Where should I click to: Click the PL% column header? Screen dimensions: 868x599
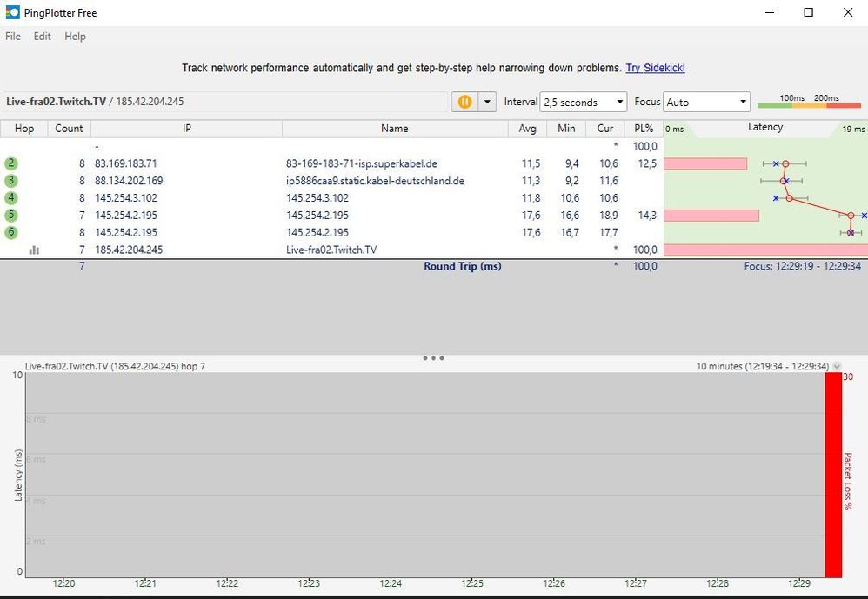point(644,129)
